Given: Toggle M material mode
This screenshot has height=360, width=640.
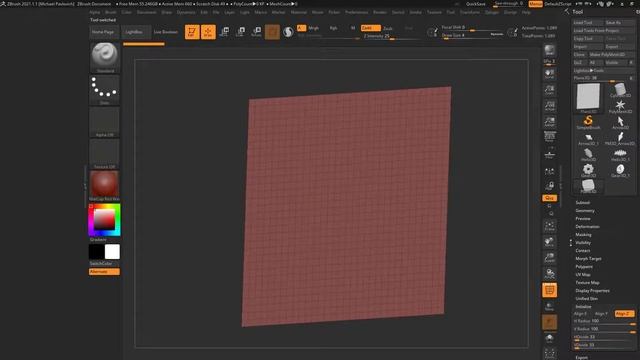Looking at the screenshot, I should (x=353, y=28).
